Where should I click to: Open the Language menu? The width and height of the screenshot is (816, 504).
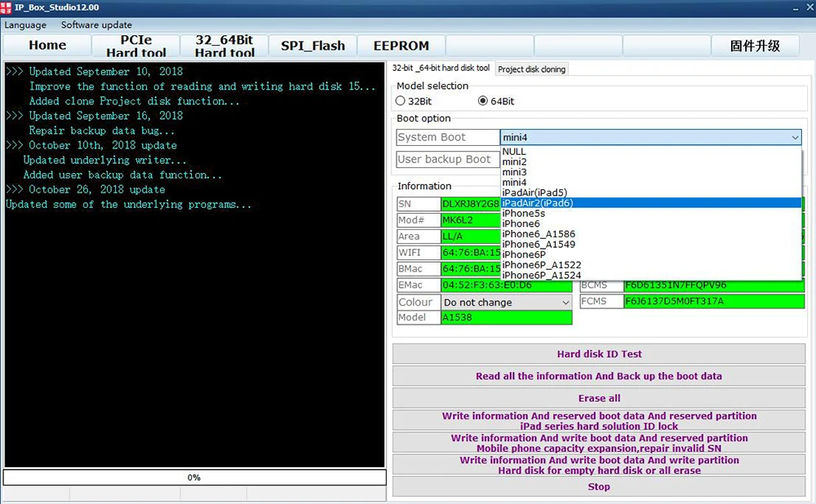pyautogui.click(x=25, y=25)
